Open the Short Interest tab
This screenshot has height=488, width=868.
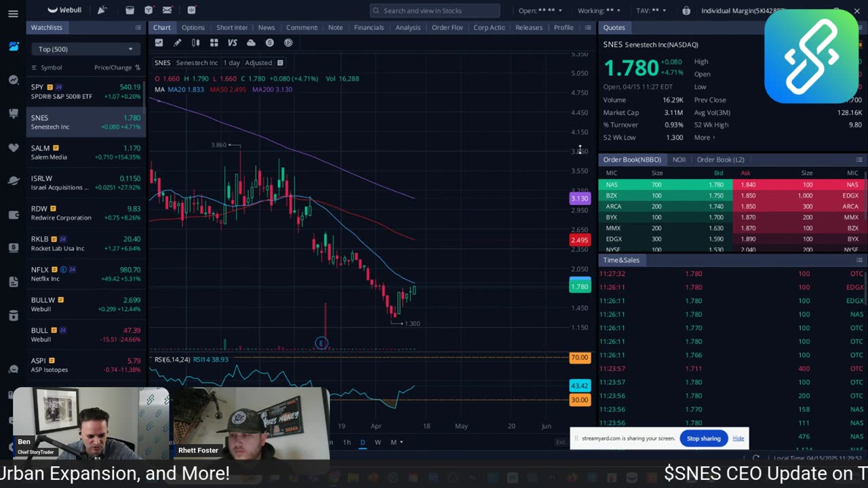tap(232, 27)
